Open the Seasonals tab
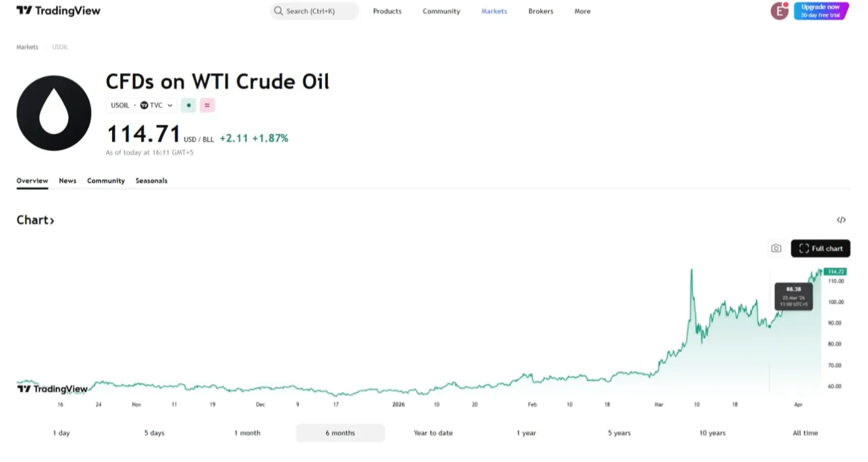The width and height of the screenshot is (868, 462). [x=151, y=181]
